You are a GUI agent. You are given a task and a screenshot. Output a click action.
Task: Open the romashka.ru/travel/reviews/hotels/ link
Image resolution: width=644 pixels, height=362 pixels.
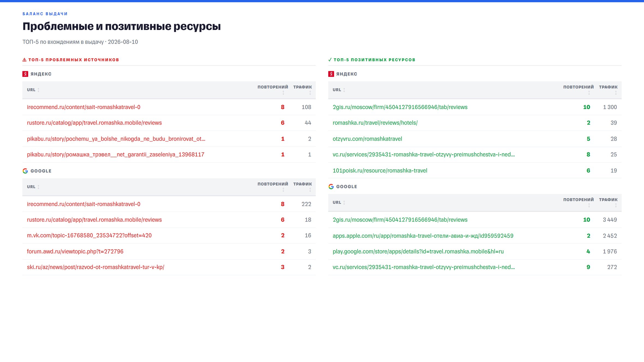(x=375, y=123)
